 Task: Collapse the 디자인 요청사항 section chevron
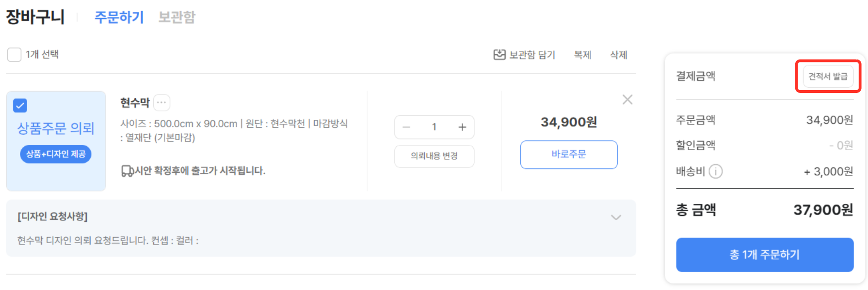point(616,217)
